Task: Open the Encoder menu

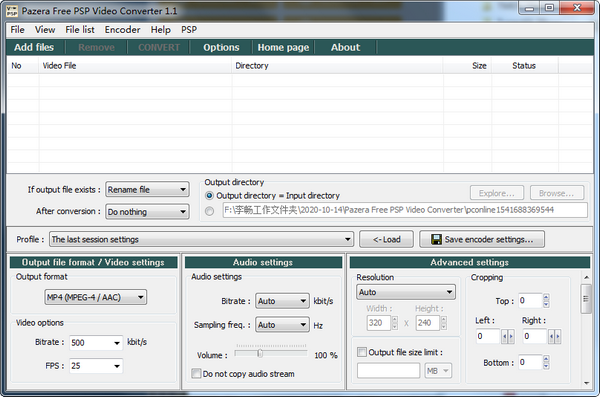Action: pos(122,30)
